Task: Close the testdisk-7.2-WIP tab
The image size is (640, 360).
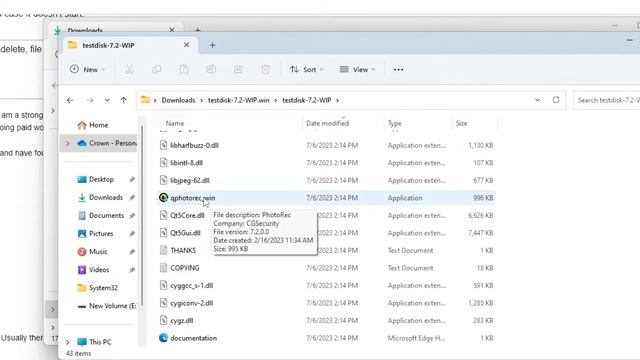Action: 187,45
